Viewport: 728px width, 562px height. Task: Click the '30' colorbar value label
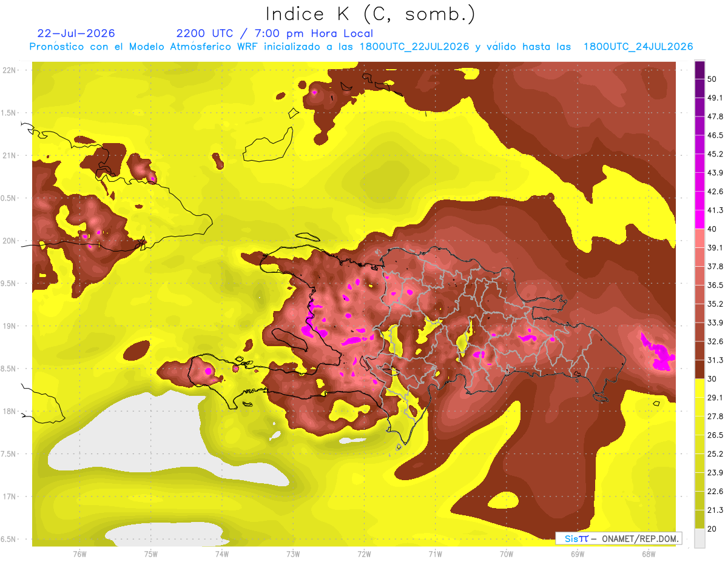pyautogui.click(x=713, y=378)
